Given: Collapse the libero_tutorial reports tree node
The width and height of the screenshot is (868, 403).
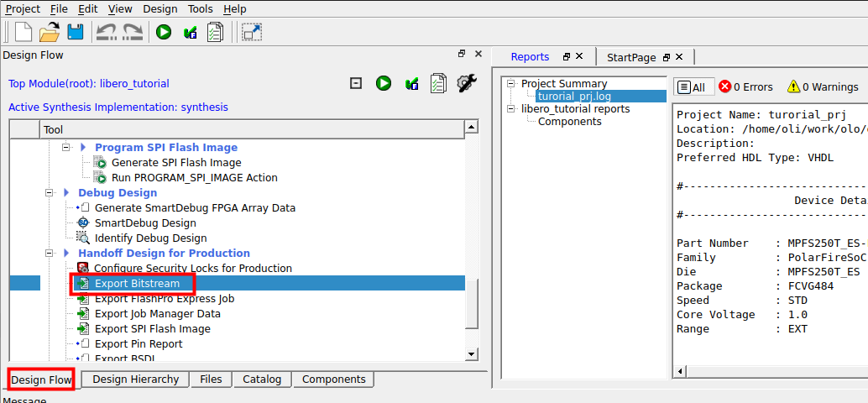Looking at the screenshot, I should (x=510, y=109).
